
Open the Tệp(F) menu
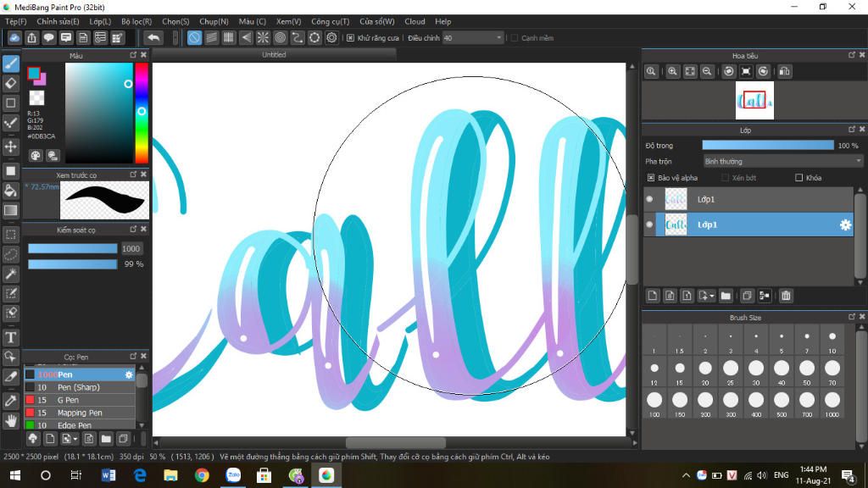[15, 21]
